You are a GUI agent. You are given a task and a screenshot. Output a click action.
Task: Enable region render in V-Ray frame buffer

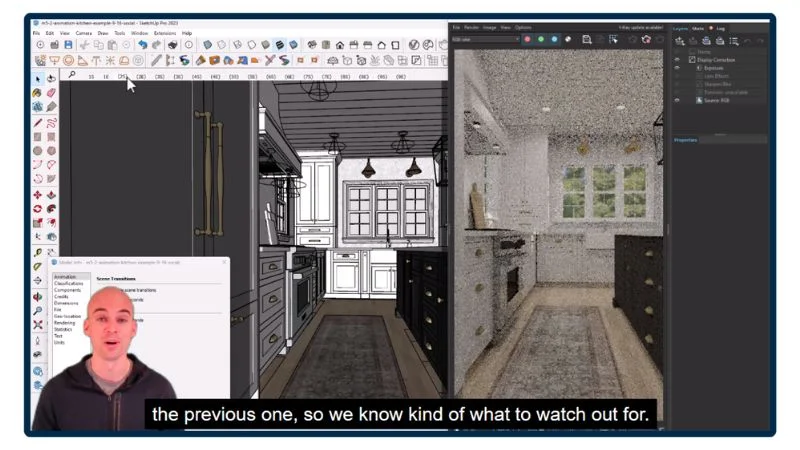click(x=613, y=40)
